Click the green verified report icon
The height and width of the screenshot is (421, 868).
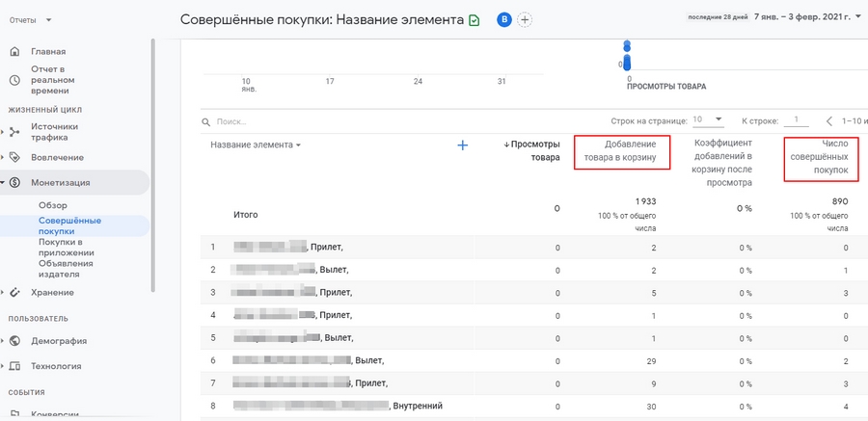tap(474, 20)
